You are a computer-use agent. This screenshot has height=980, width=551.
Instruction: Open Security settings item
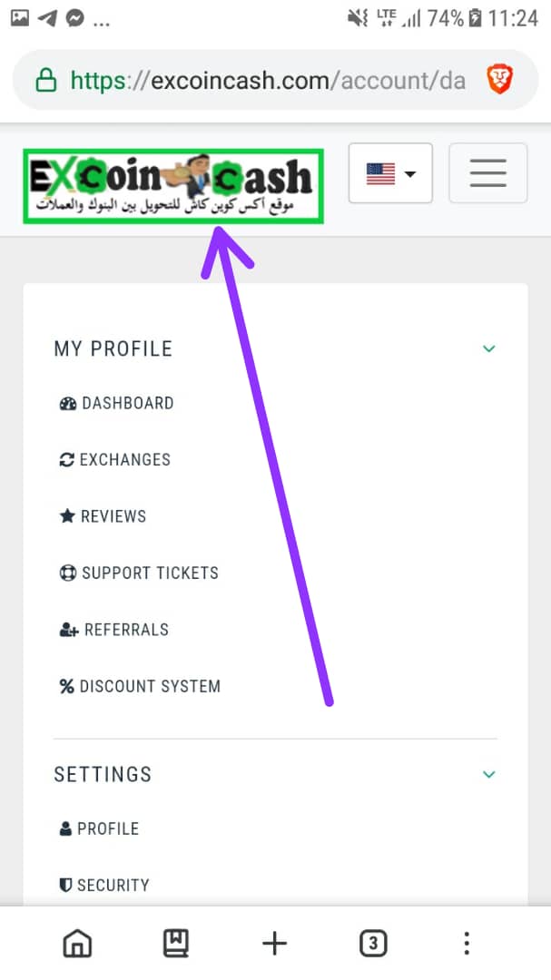click(x=104, y=886)
